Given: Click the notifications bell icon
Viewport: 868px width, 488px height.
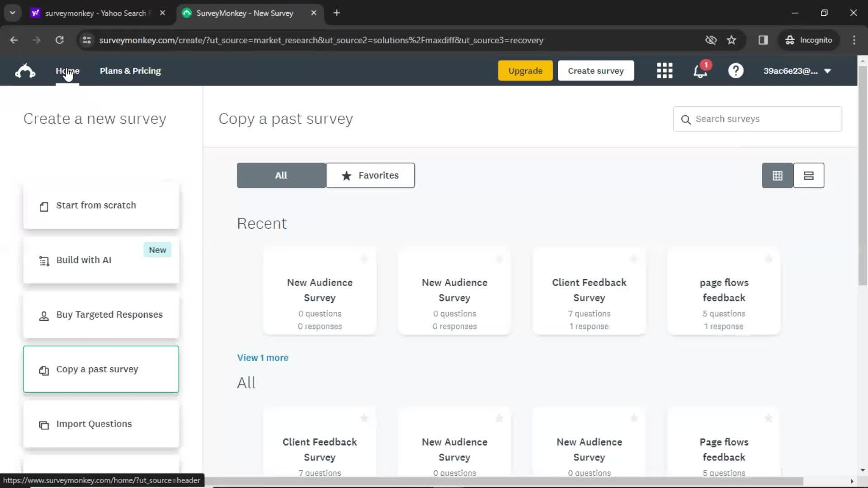Looking at the screenshot, I should click(x=700, y=70).
